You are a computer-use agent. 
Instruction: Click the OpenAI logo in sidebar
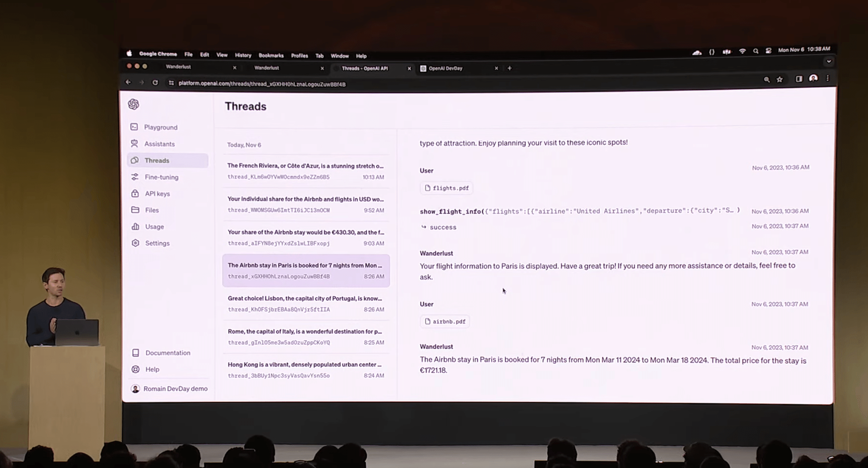[133, 104]
